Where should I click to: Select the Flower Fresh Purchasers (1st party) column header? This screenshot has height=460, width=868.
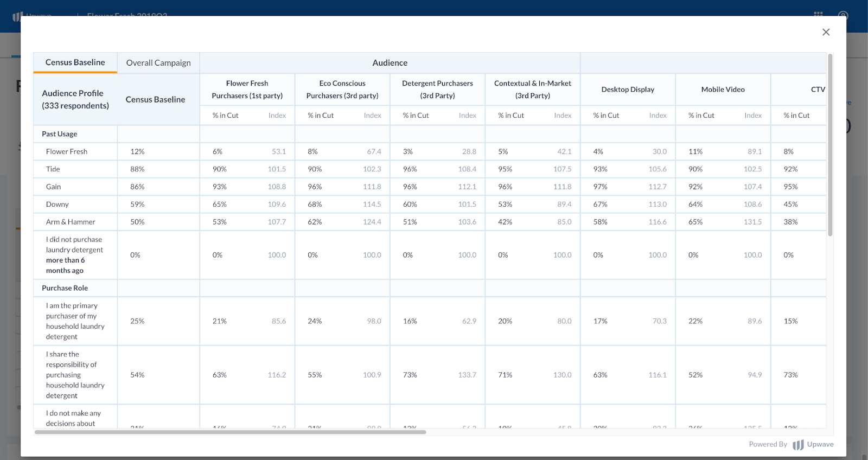coord(247,90)
